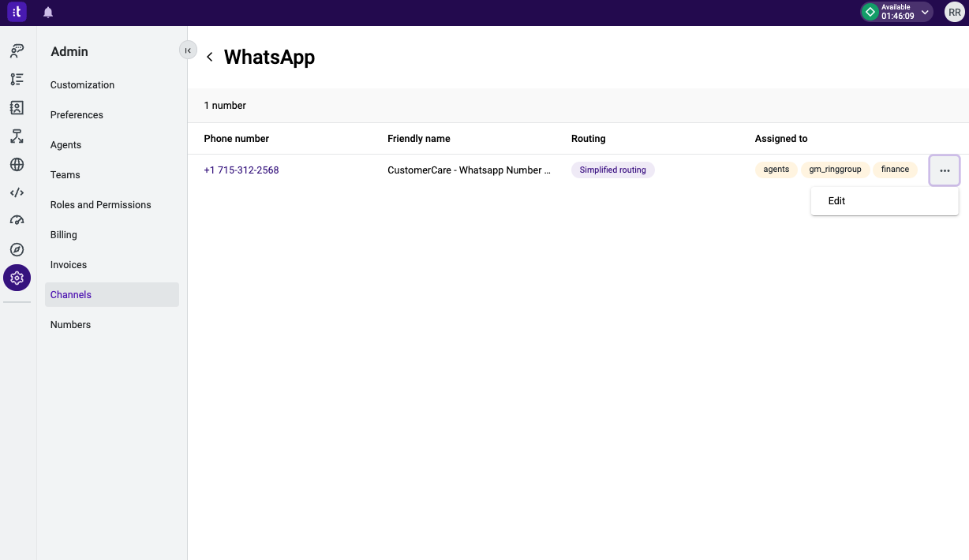Go to Agents in Admin menu
The height and width of the screenshot is (560, 969).
(65, 145)
